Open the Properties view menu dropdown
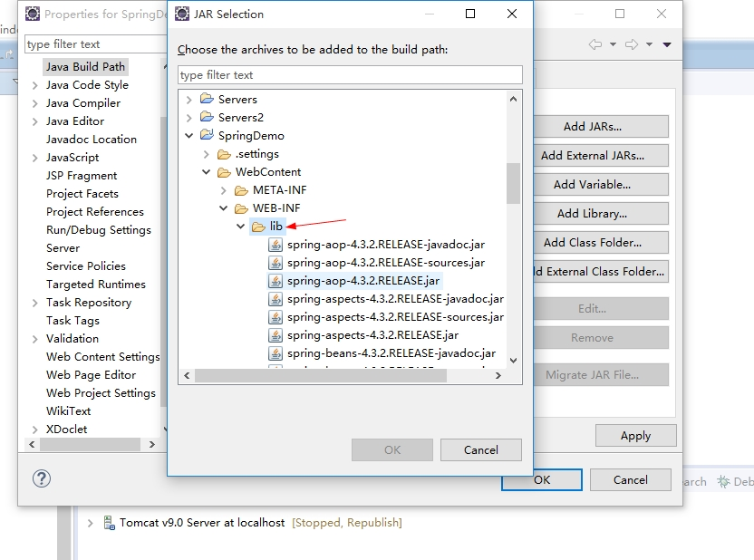Screen dimensions: 754x560 click(667, 44)
